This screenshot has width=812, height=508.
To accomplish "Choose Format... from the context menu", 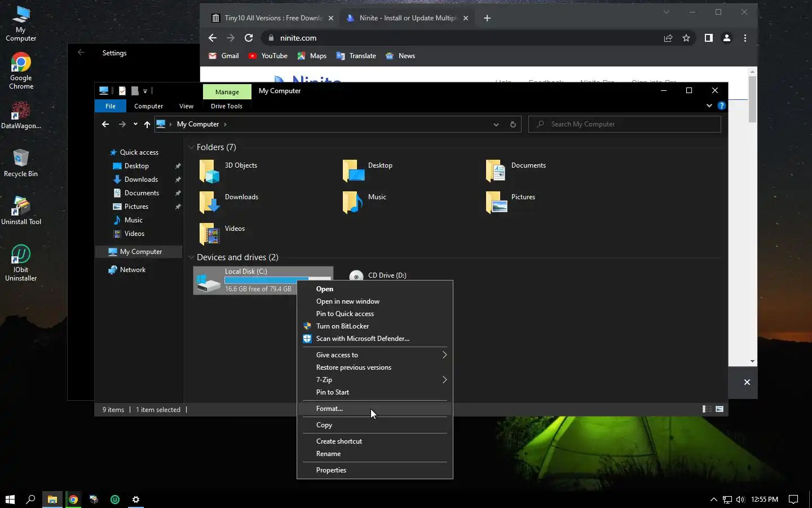I will coord(374,409).
